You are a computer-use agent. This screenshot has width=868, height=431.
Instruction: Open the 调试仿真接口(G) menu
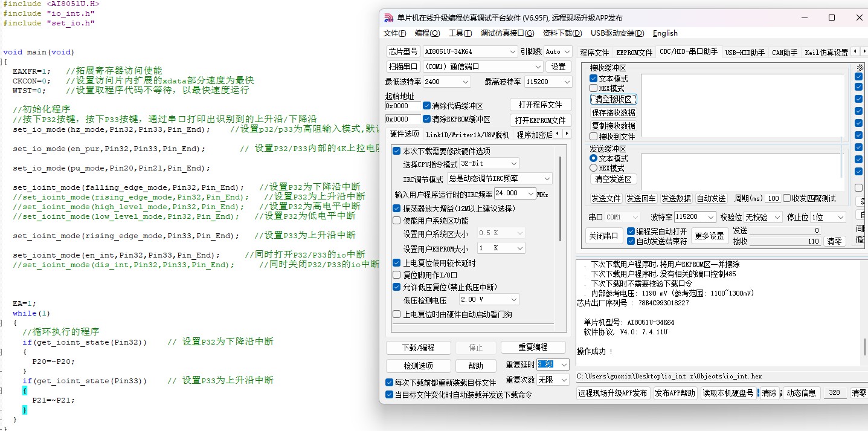(x=507, y=33)
